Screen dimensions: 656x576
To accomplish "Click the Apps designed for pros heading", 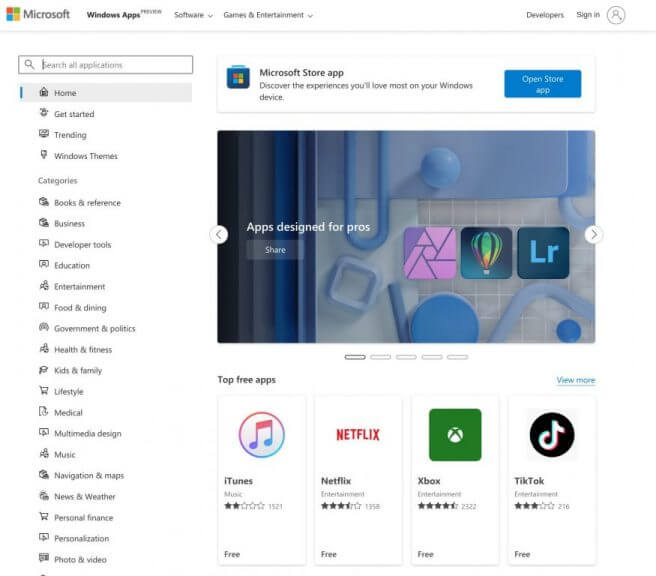I will click(308, 227).
